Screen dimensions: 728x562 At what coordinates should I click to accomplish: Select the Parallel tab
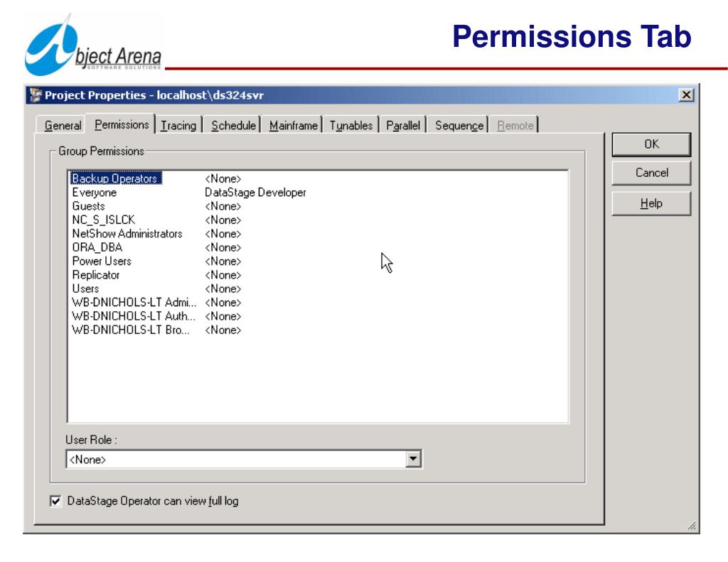coord(403,125)
